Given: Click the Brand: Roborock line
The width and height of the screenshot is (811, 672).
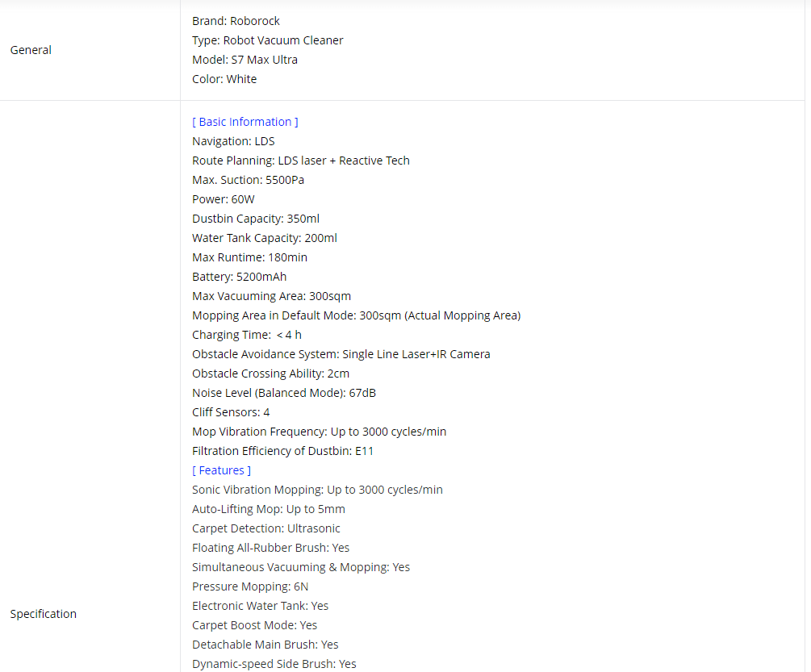Looking at the screenshot, I should 236,21.
